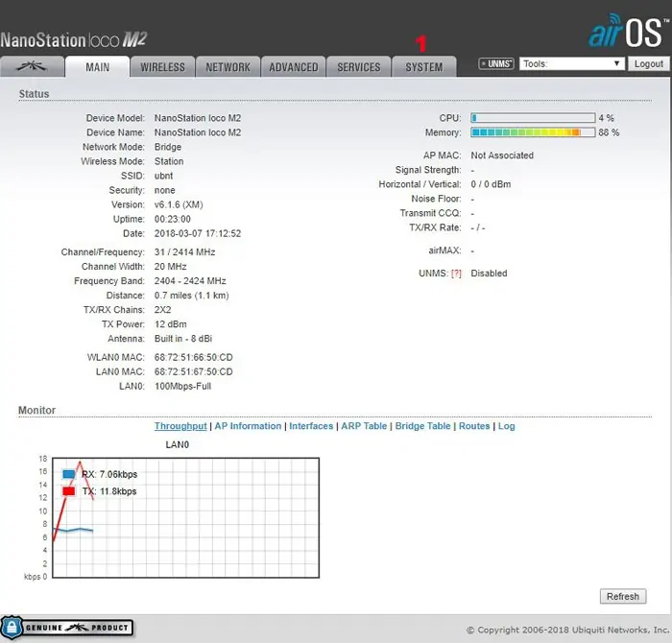Image resolution: width=672 pixels, height=643 pixels.
Task: Switch to the WIRELESS tab
Action: 163,67
